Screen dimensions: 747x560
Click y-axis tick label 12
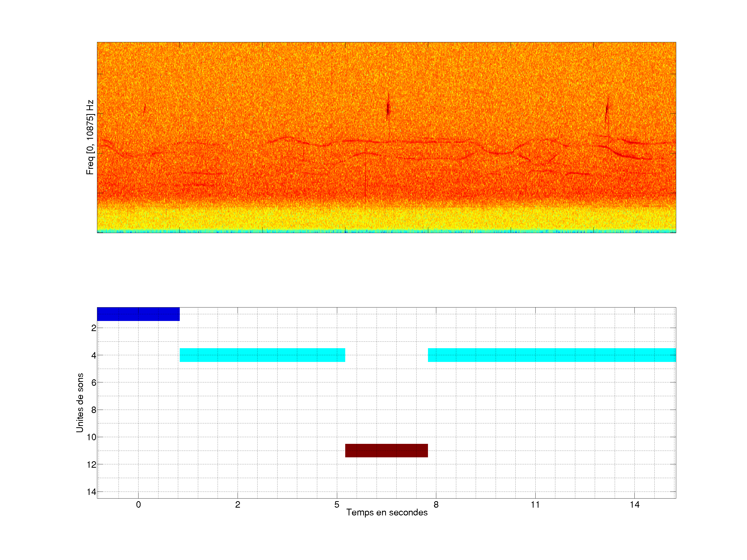tap(92, 465)
